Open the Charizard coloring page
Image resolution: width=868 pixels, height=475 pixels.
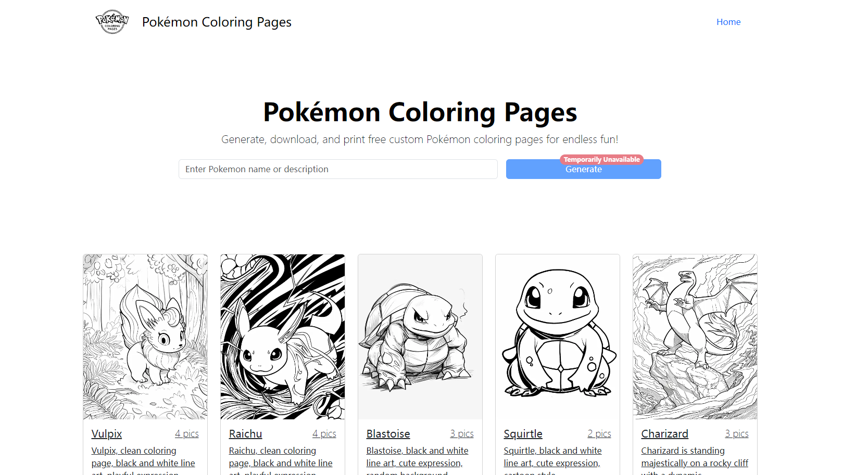point(664,433)
